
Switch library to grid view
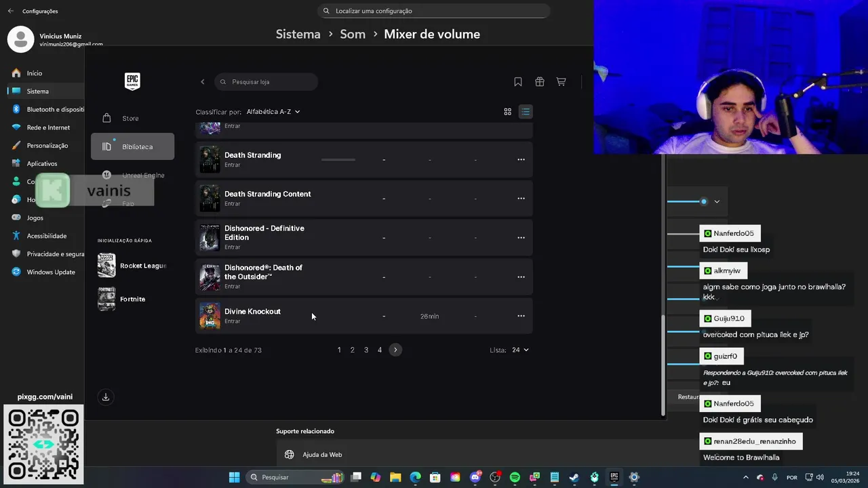pos(507,112)
